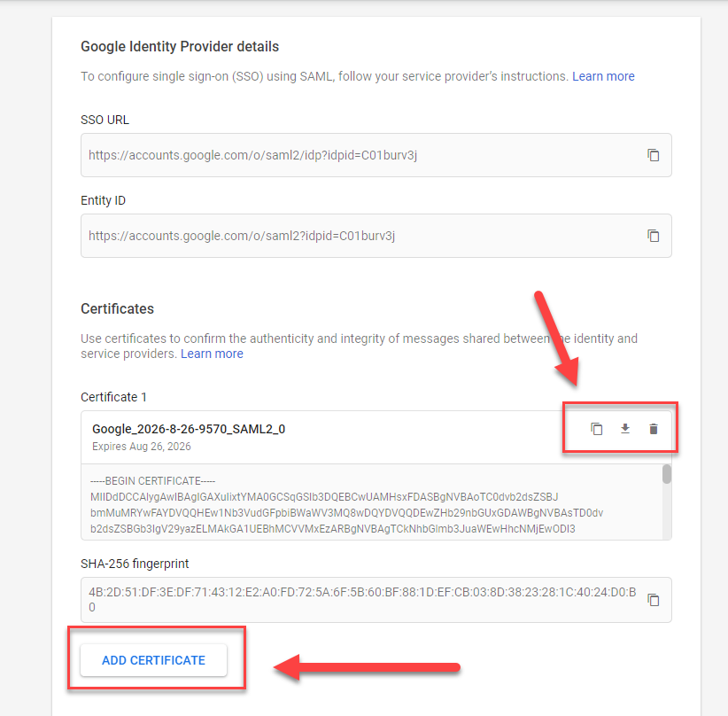Image resolution: width=728 pixels, height=716 pixels.
Task: Click the BEGIN CERTIFICATE text area
Action: click(371, 502)
